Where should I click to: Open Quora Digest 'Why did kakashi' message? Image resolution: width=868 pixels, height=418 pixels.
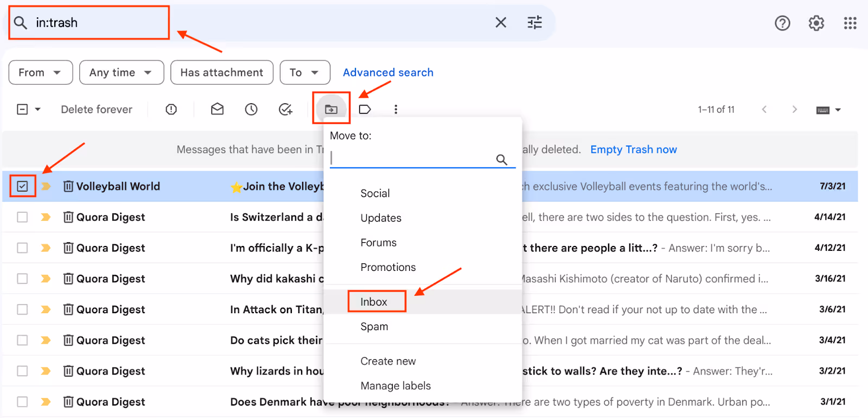click(x=430, y=278)
